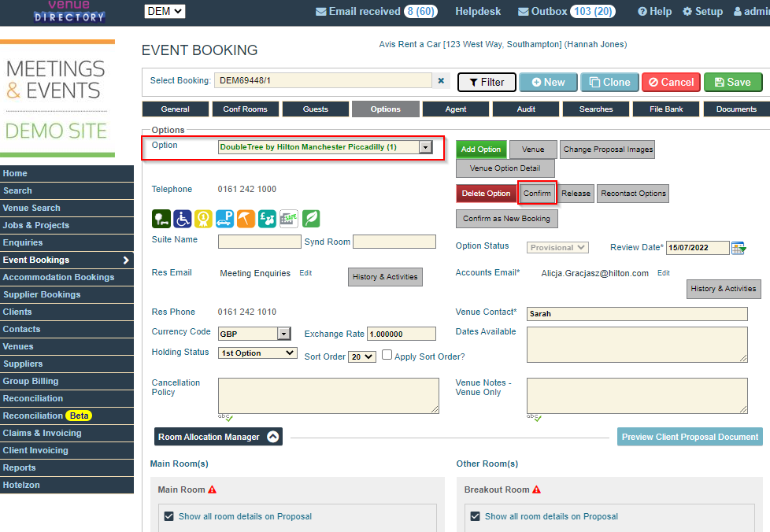Image resolution: width=770 pixels, height=532 pixels.
Task: Click the Exchange Rate input field
Action: [x=402, y=334]
